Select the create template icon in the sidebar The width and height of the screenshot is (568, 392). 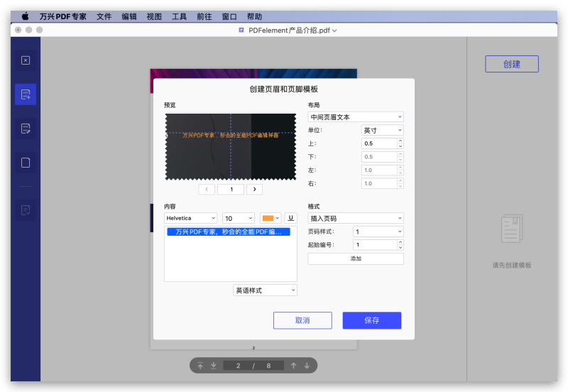[x=26, y=94]
